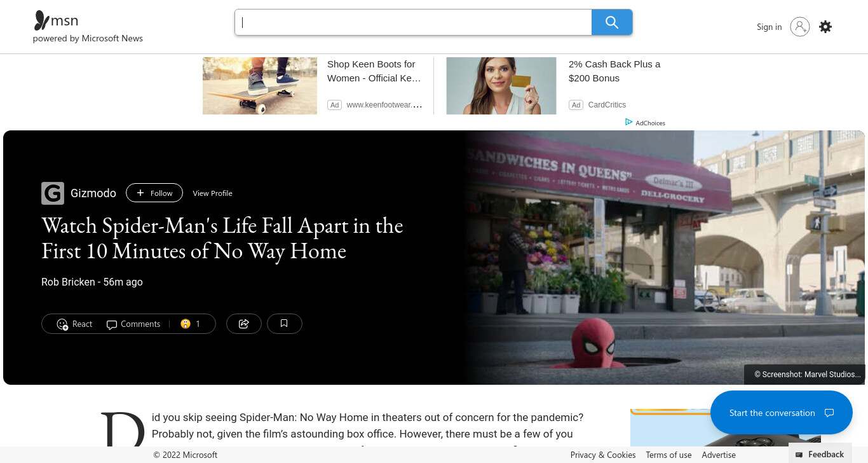Click into the MSN search field
The image size is (868, 463).
(x=414, y=22)
